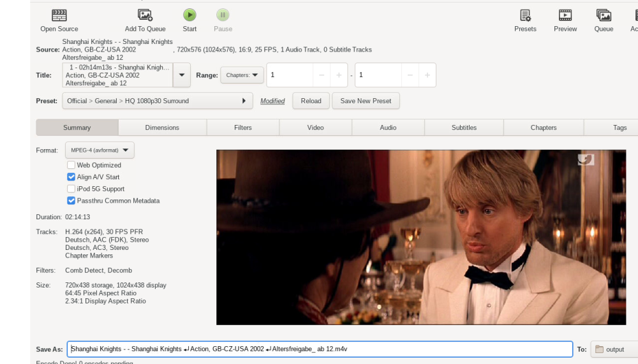This screenshot has height=364, width=638.
Task: Uncheck Align A/V Start
Action: click(71, 177)
